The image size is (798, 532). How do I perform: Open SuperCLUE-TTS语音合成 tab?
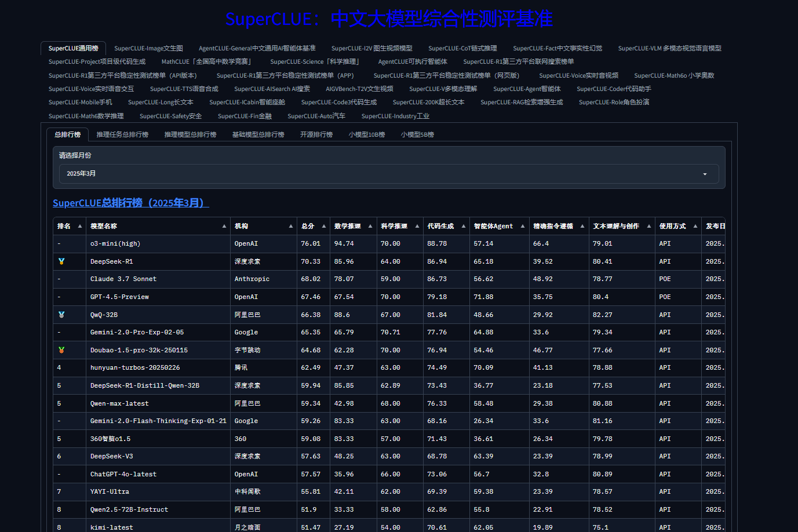[x=184, y=89]
